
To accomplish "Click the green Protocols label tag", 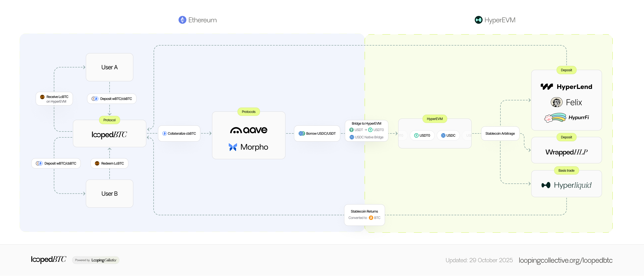I will [249, 112].
